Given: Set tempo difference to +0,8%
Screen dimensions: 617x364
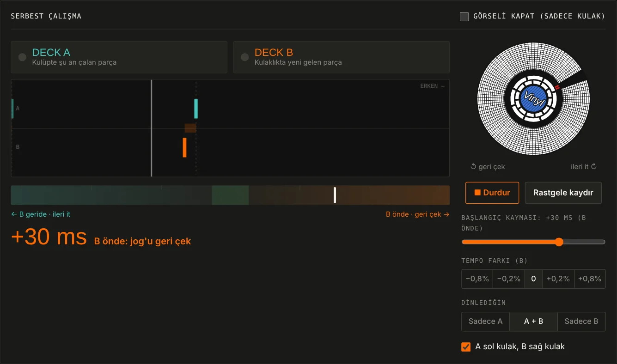Looking at the screenshot, I should [590, 279].
